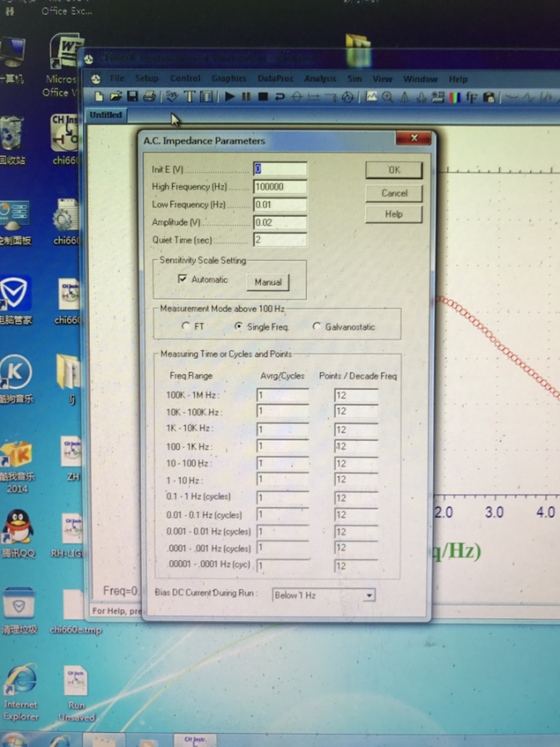The height and width of the screenshot is (747, 560).
Task: Click the Low Frequency (Hz) field
Action: pos(280,205)
